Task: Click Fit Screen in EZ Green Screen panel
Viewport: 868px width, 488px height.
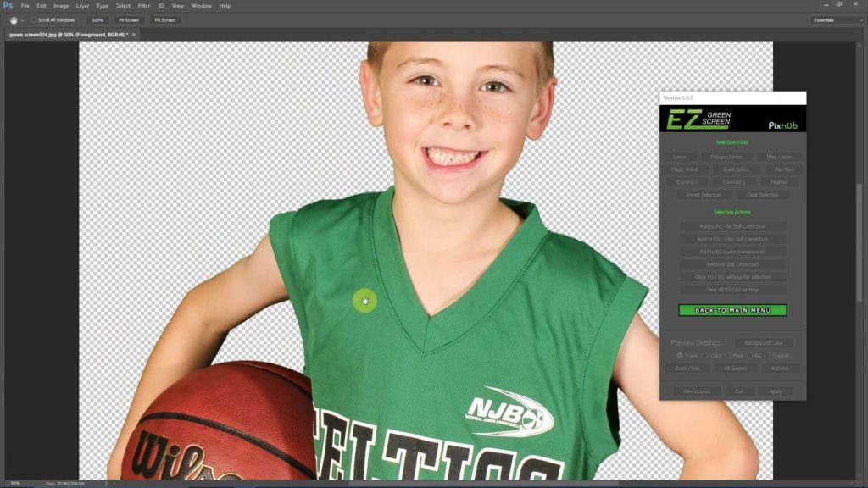Action: coord(736,369)
